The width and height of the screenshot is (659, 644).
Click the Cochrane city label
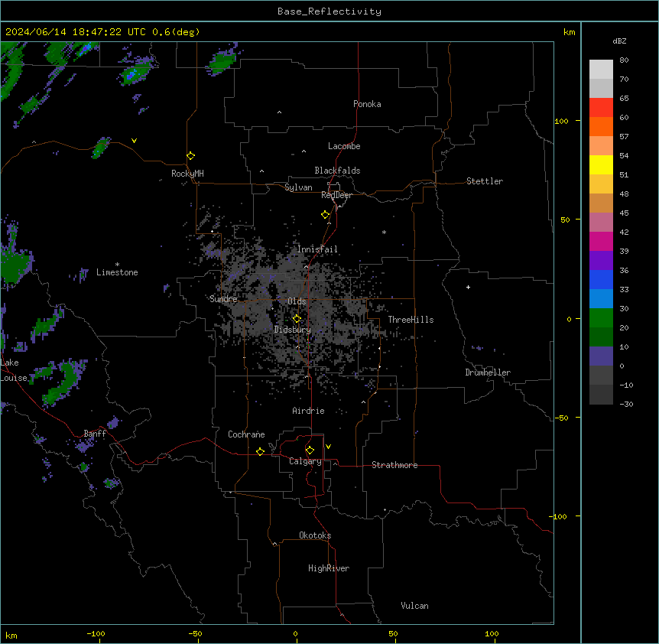click(246, 434)
